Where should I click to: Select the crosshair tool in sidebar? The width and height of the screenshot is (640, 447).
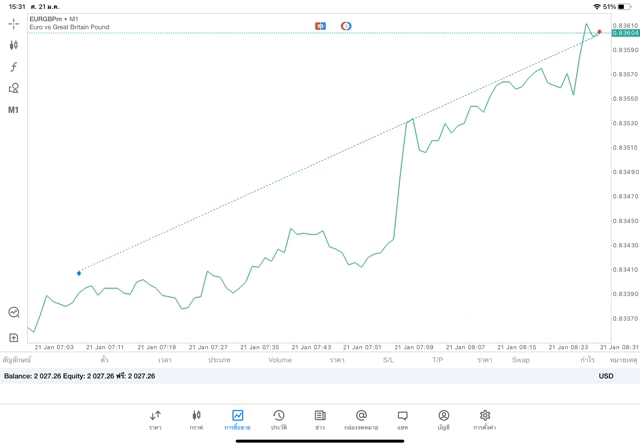coord(14,23)
